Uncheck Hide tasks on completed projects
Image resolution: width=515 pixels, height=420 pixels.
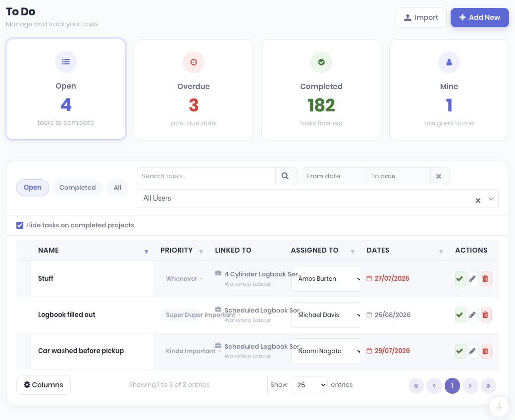pyautogui.click(x=20, y=225)
